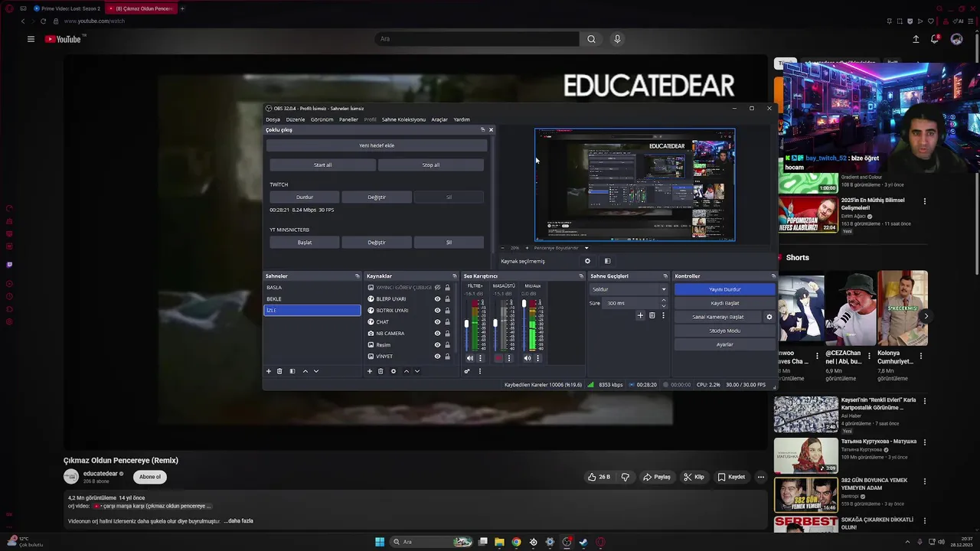Zoom out preview with minus icon

pos(502,248)
